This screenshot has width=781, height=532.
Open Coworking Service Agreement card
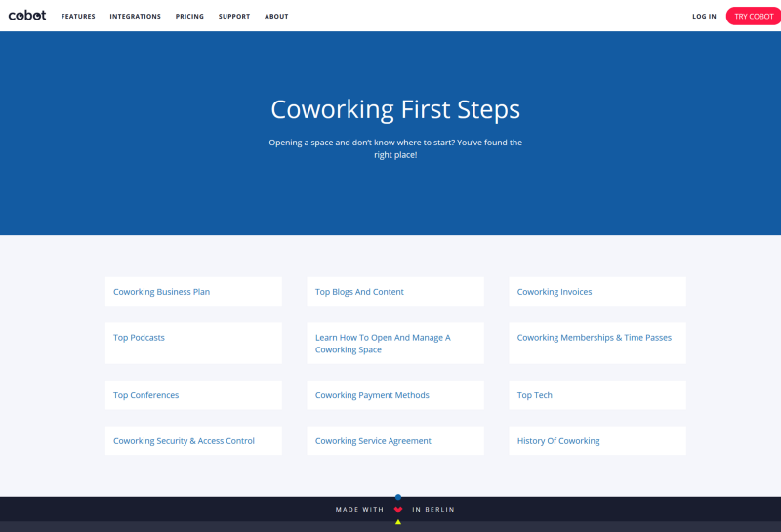pos(395,440)
